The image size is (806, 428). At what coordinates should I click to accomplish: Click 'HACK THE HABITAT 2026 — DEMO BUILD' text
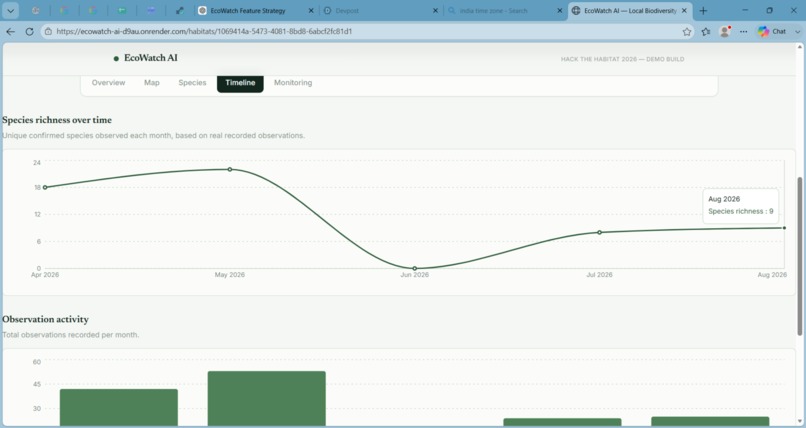click(622, 59)
